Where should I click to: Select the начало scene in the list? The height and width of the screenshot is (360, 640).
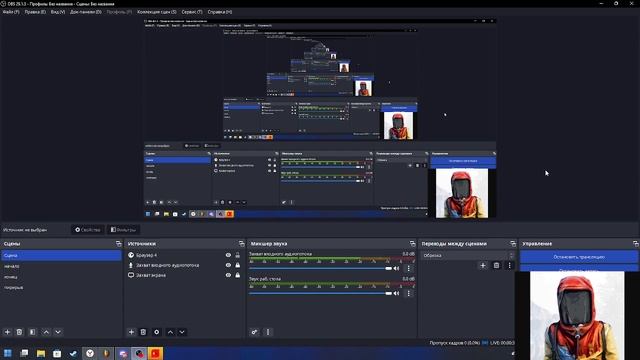(61, 266)
